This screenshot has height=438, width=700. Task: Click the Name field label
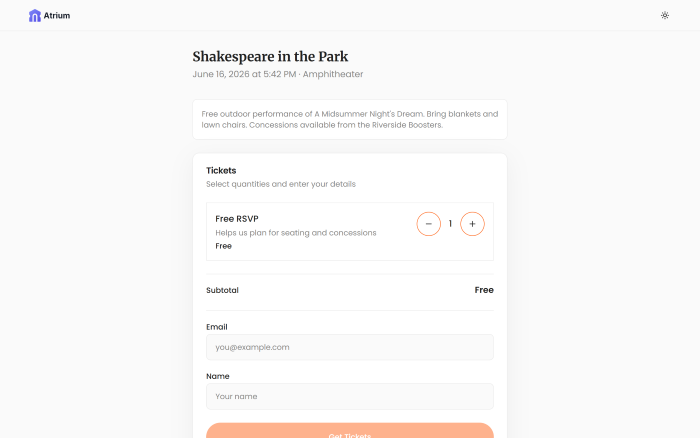click(217, 376)
